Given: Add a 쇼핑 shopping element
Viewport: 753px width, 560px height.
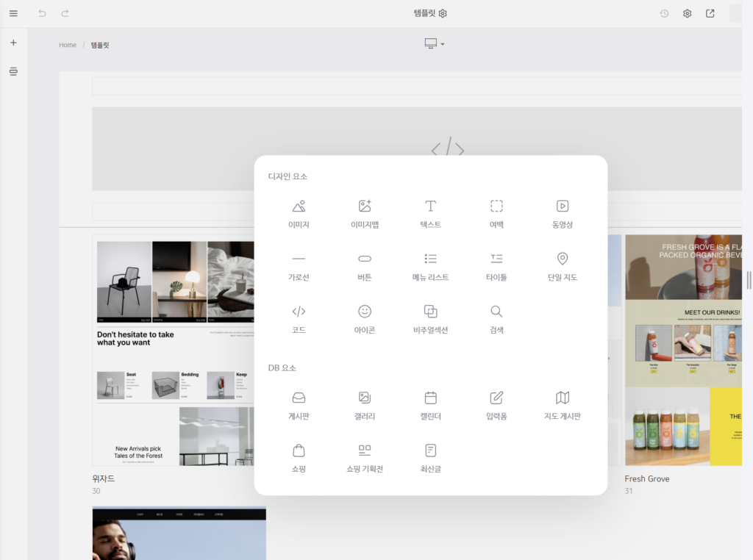Looking at the screenshot, I should (x=299, y=459).
